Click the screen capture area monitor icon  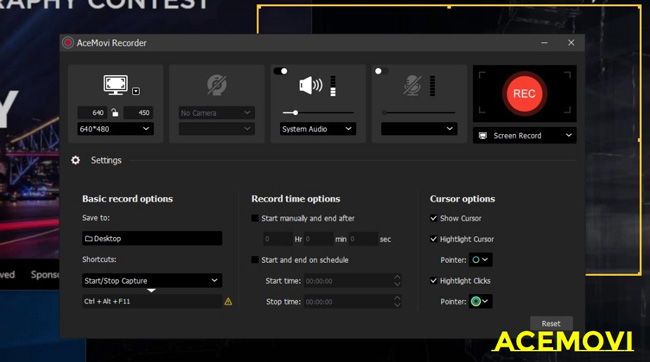pyautogui.click(x=115, y=85)
